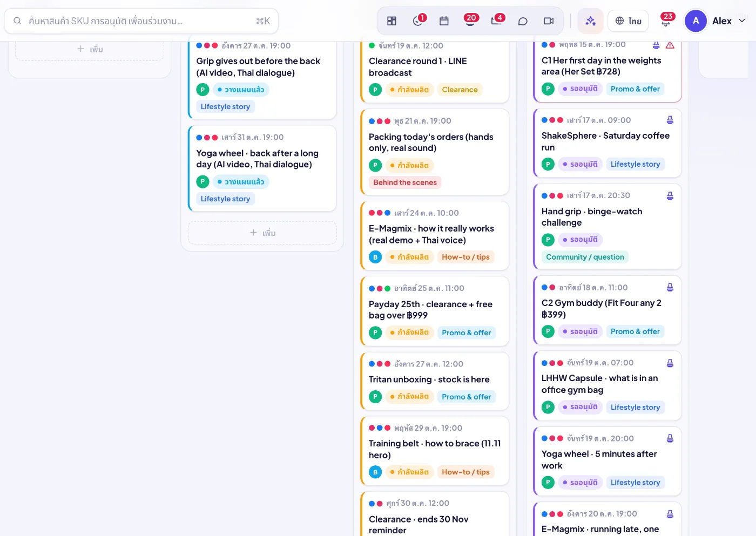Open the video camera icon in toolbar
756x536 pixels.
[549, 21]
